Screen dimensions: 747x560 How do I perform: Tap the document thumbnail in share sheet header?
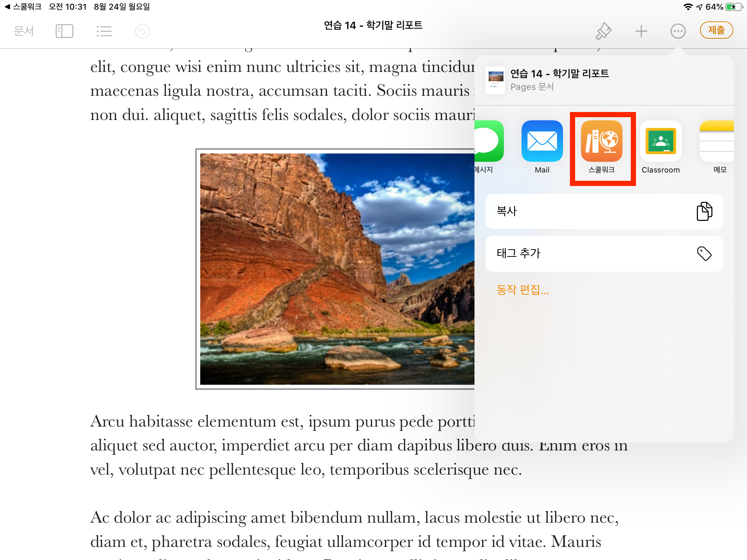(496, 80)
